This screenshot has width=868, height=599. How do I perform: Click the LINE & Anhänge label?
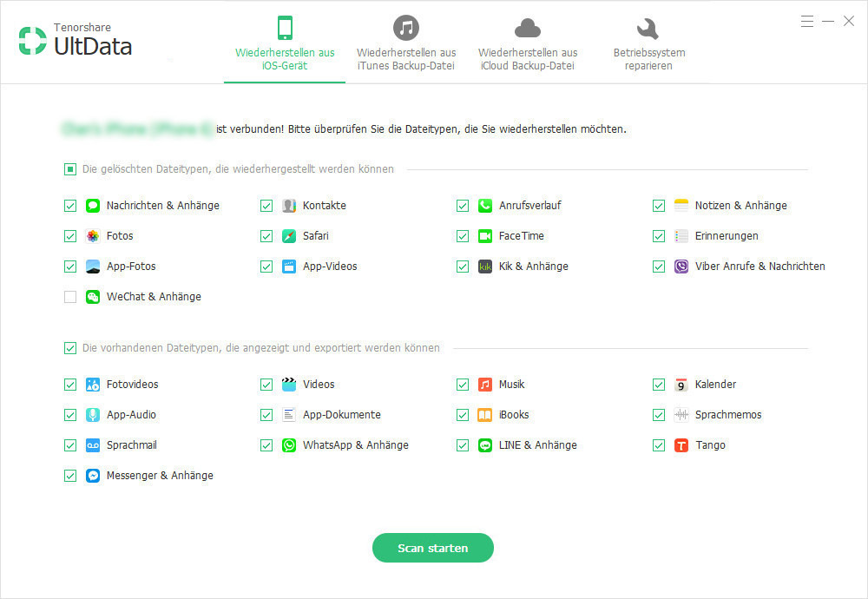click(x=537, y=445)
